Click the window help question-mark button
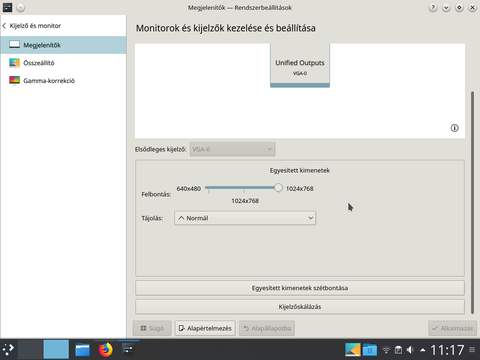This screenshot has width=480, height=360. coord(433,7)
